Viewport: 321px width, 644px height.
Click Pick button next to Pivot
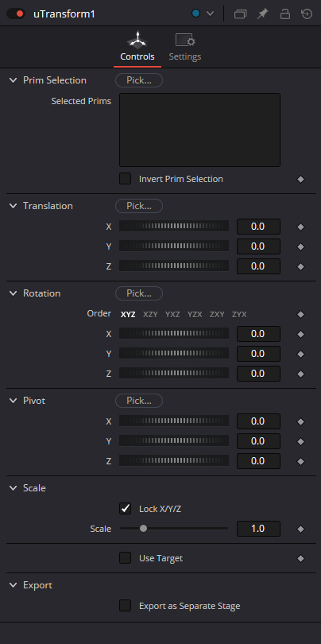[139, 401]
